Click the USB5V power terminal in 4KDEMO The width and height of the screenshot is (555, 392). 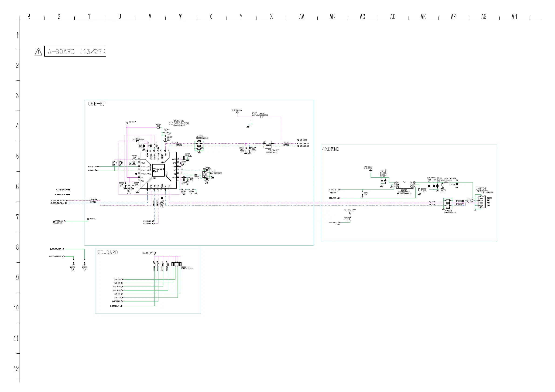point(370,171)
